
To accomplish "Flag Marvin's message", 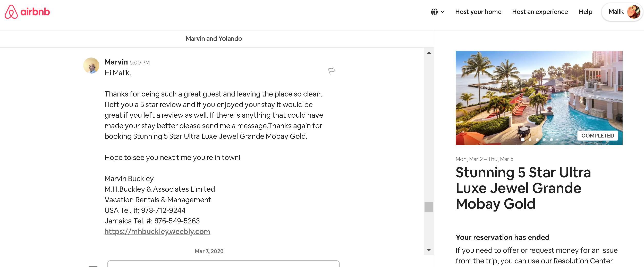I will tap(331, 71).
